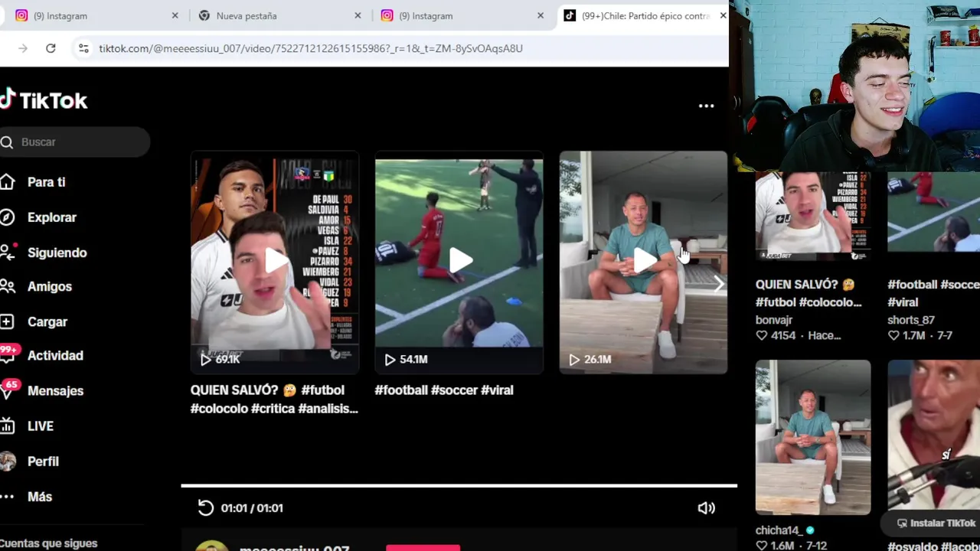Click the chicha14_ username
Viewport: 980px width, 551px height.
tap(778, 530)
